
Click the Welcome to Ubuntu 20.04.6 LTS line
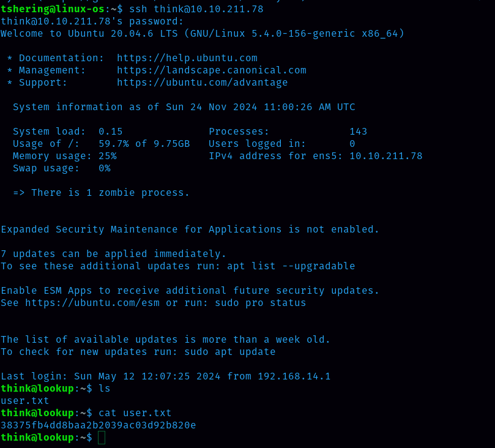click(x=202, y=34)
